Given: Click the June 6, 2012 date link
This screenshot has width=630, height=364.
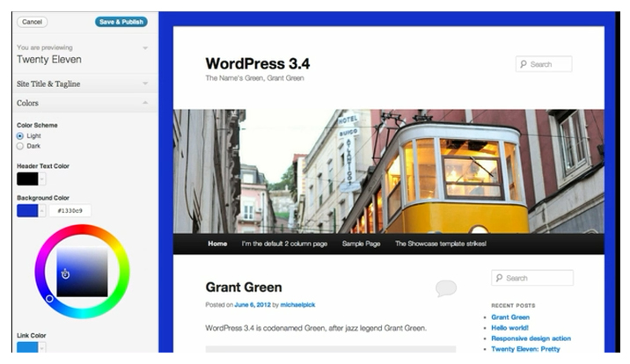Looking at the screenshot, I should [253, 305].
